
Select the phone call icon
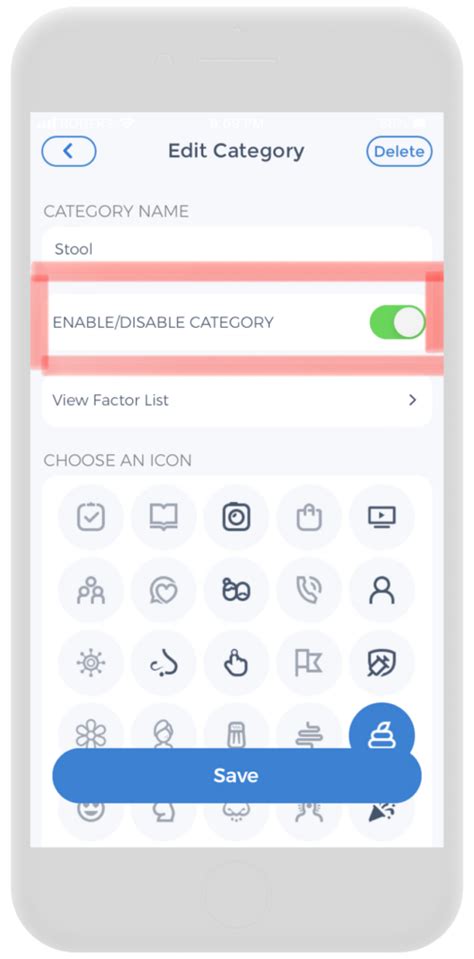[309, 590]
